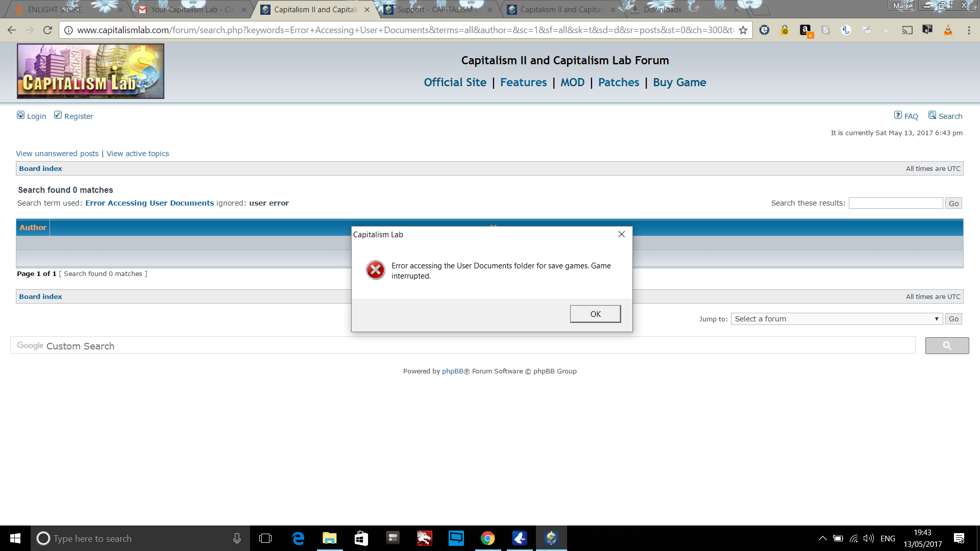Click the battery icon in system tray
Viewport: 980px width, 551px height.
838,538
